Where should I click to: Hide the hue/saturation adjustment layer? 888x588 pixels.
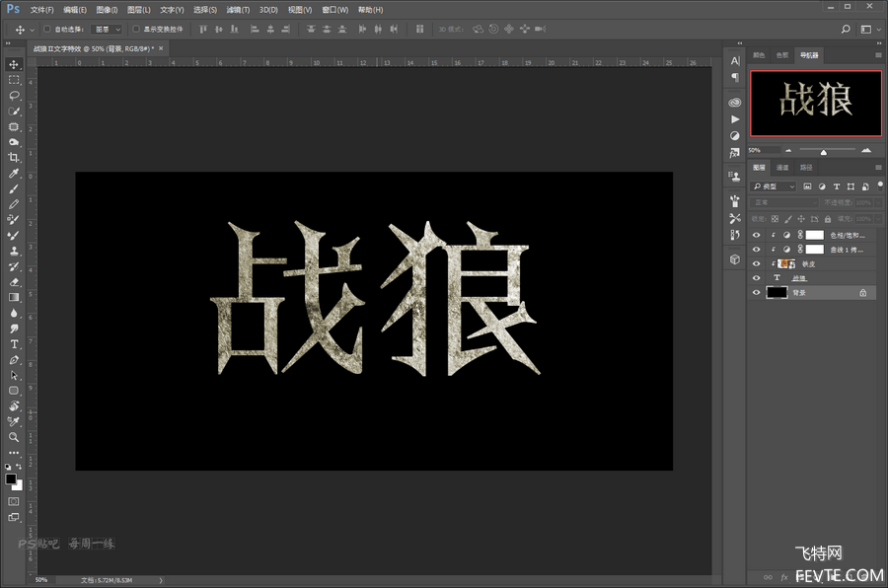[756, 235]
